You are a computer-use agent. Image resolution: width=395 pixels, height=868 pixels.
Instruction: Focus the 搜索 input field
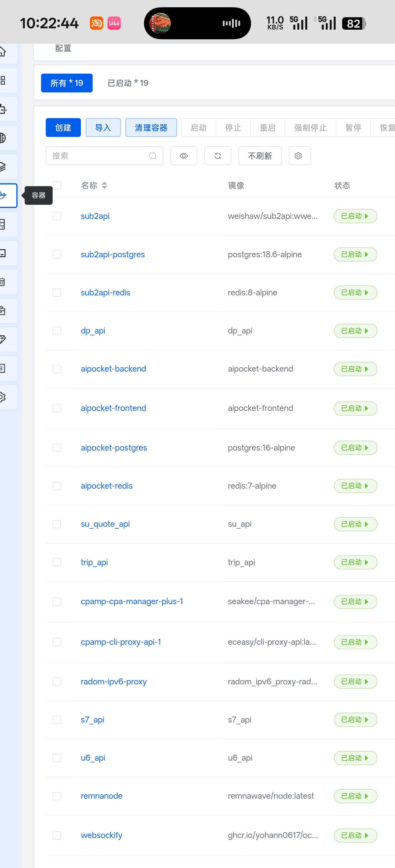(x=104, y=156)
